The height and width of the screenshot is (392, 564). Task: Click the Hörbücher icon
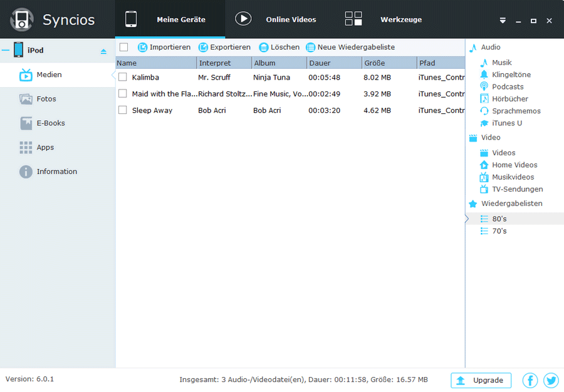484,99
